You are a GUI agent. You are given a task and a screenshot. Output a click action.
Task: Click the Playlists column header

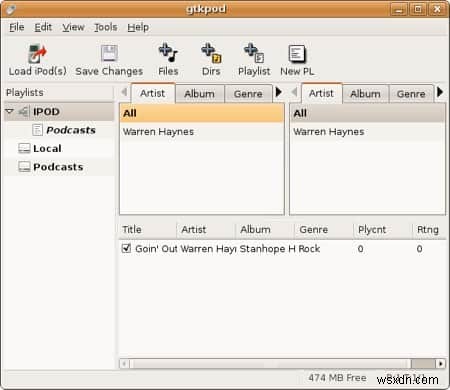(x=59, y=93)
